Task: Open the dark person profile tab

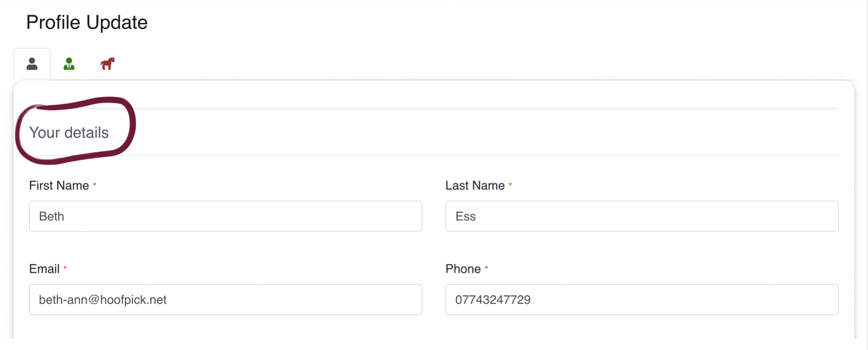Action: click(32, 64)
